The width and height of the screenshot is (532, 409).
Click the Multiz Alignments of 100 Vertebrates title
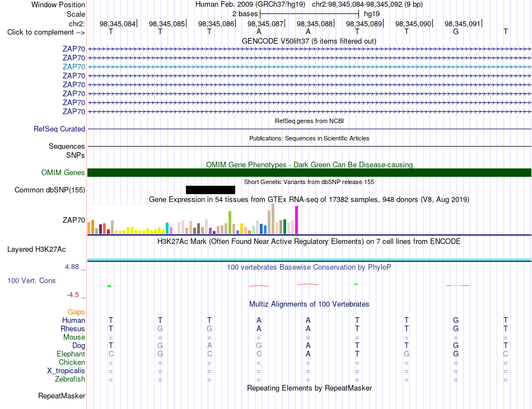point(309,304)
